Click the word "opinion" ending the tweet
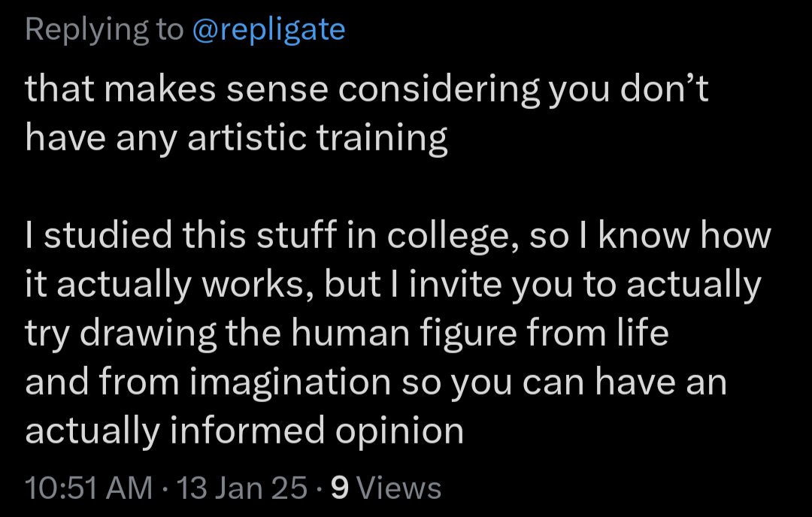Image resolution: width=812 pixels, height=517 pixels. coord(399,431)
